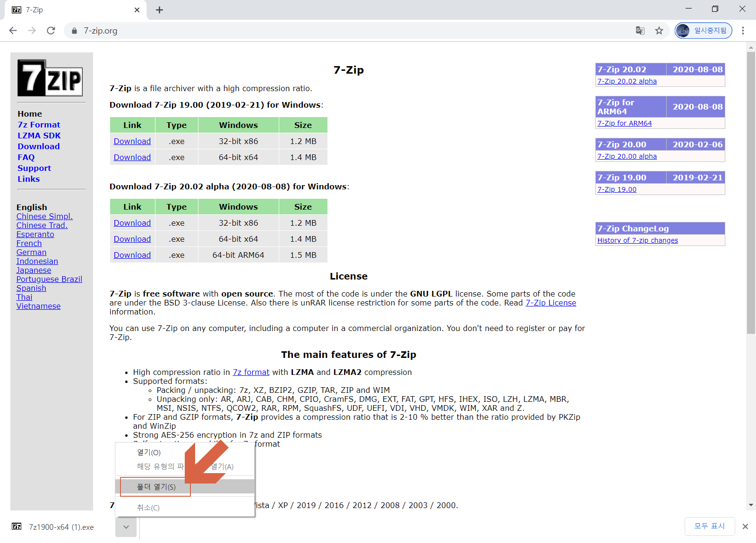
Task: Select the open folder (폴더 열기) menu entry
Action: [185, 487]
